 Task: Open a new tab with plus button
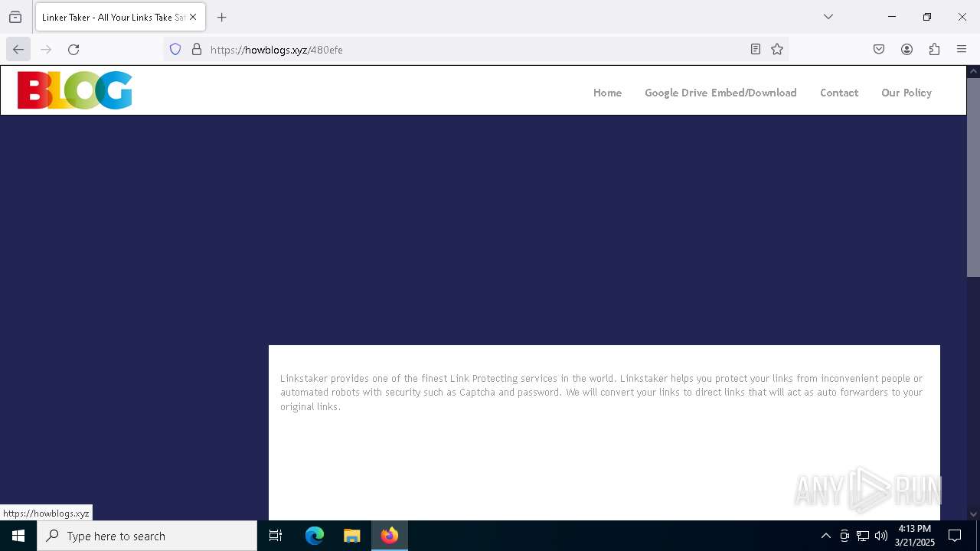222,17
